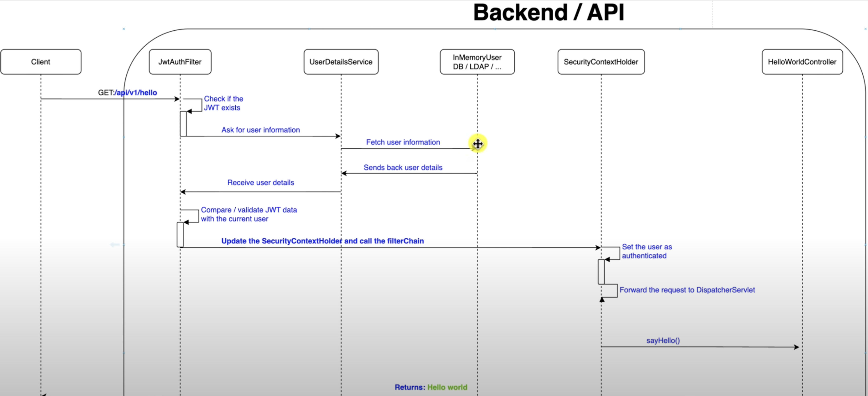Click 'Forward the request to DispatcherServlet' label

[x=687, y=290]
